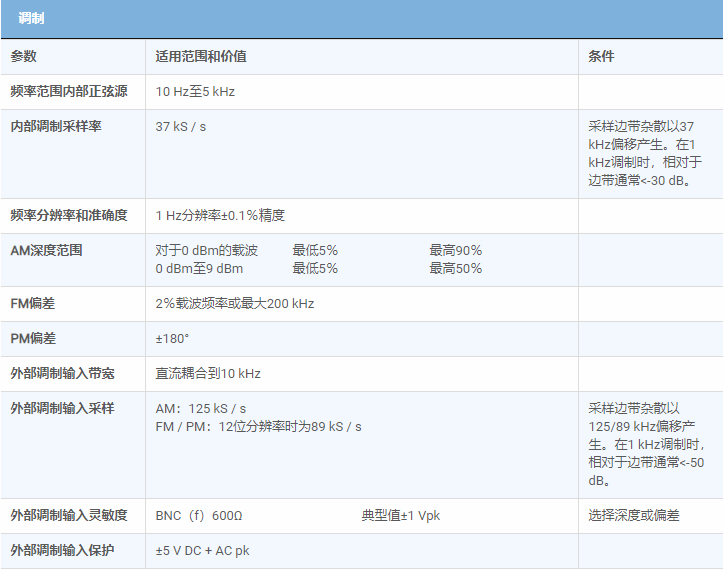The image size is (724, 570).
Task: Click the 直流耦合到10 kHz value
Action: [x=208, y=374]
